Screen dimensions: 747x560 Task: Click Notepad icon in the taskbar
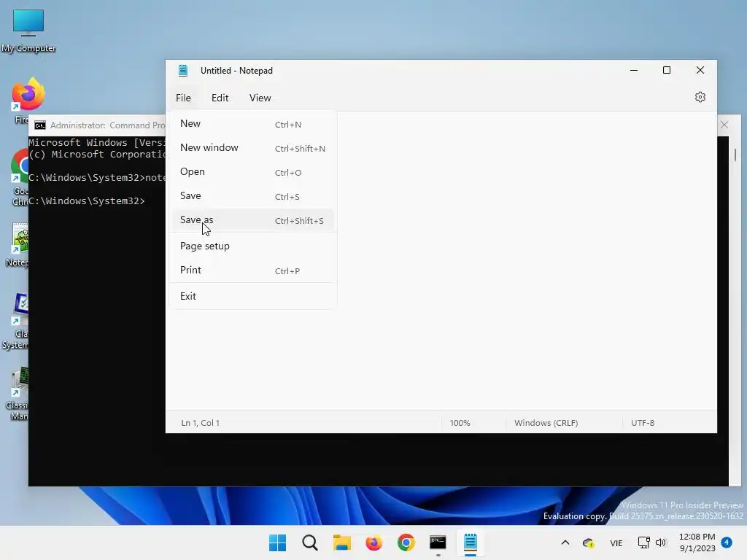[471, 542]
